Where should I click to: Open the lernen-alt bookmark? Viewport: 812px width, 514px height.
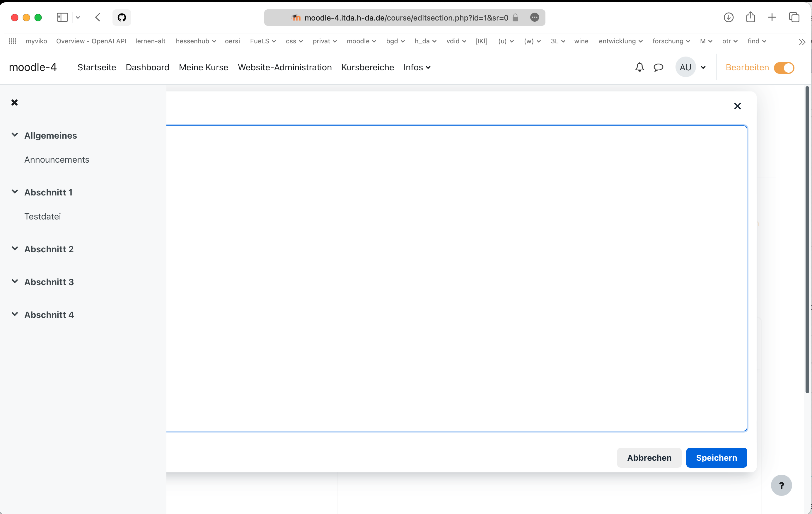pyautogui.click(x=150, y=41)
